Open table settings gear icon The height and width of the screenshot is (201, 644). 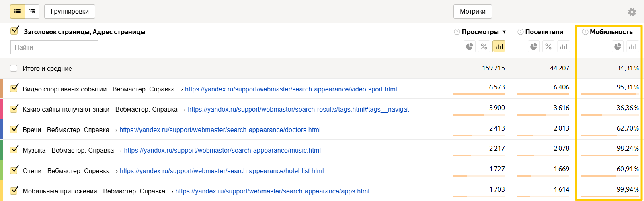pyautogui.click(x=632, y=12)
